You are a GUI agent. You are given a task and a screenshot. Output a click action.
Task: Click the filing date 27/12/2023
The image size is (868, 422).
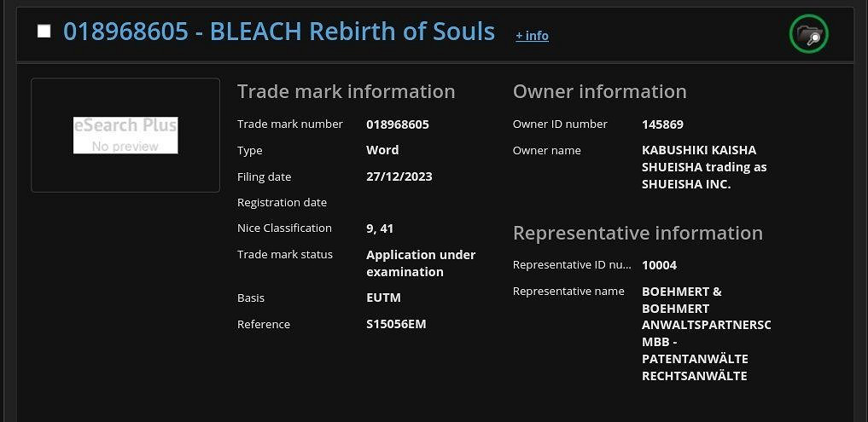399,176
